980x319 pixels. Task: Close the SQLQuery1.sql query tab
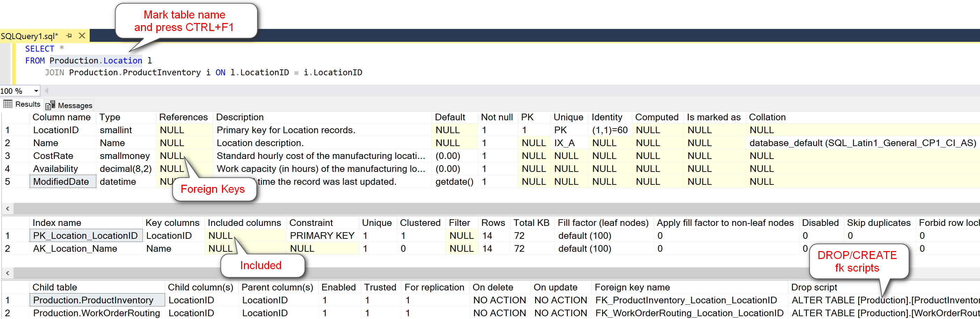82,35
